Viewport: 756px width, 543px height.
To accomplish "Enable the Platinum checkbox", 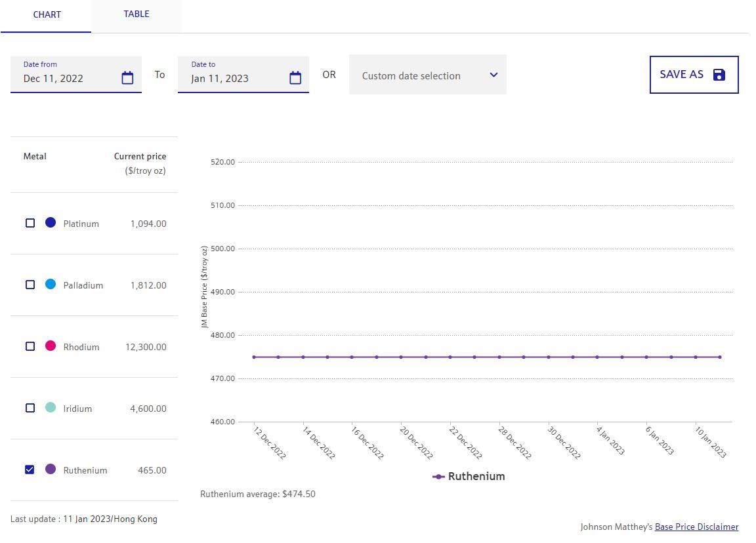I will click(30, 223).
